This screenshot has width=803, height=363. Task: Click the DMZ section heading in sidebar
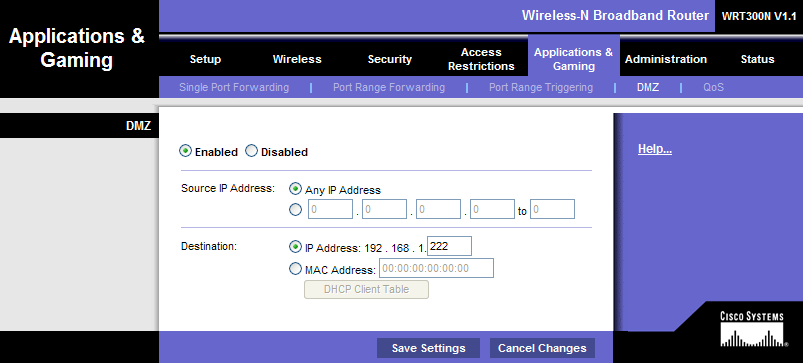coord(138,126)
